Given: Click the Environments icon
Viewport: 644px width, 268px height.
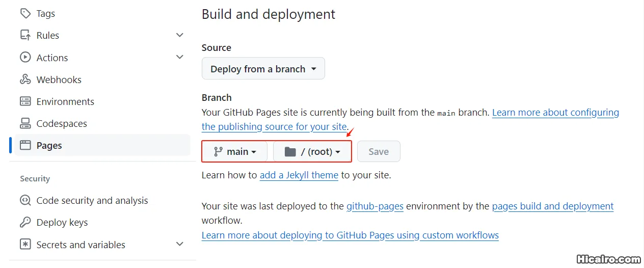Looking at the screenshot, I should point(25,101).
